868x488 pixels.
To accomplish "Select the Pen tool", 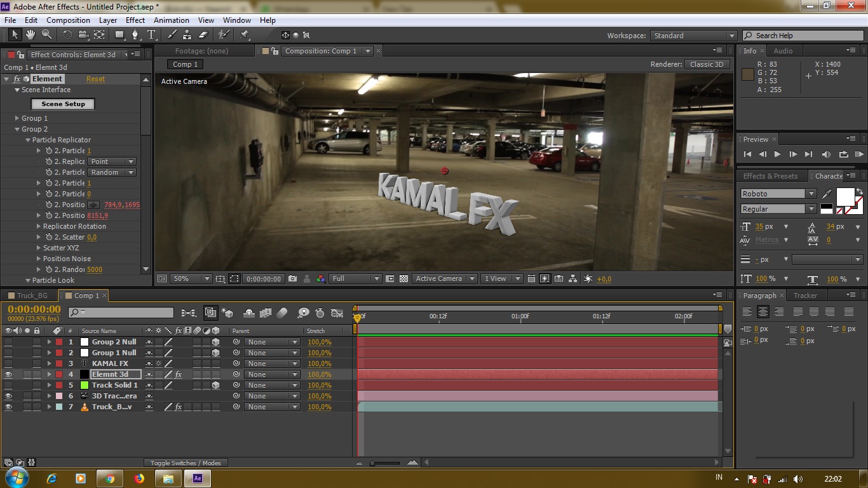I will 135,35.
